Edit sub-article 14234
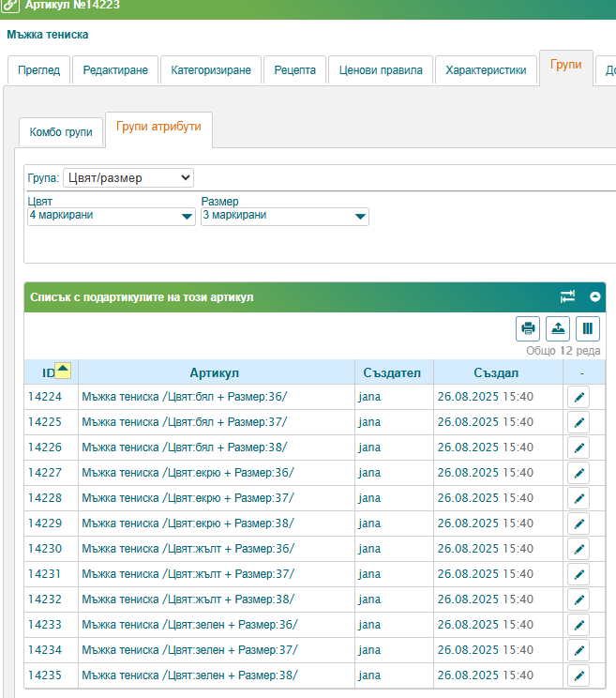 coord(578,651)
